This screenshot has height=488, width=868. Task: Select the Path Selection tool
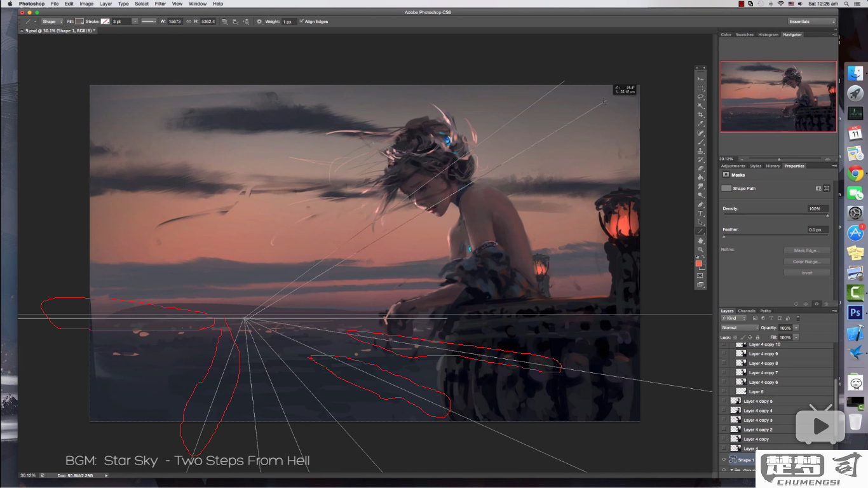[x=701, y=222]
